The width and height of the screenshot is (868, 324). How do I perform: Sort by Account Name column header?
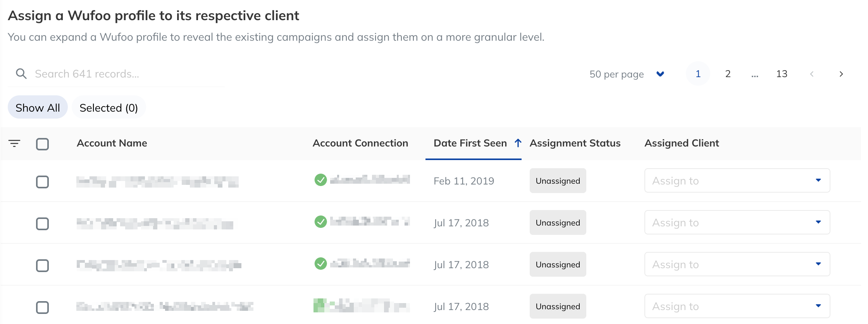[112, 143]
